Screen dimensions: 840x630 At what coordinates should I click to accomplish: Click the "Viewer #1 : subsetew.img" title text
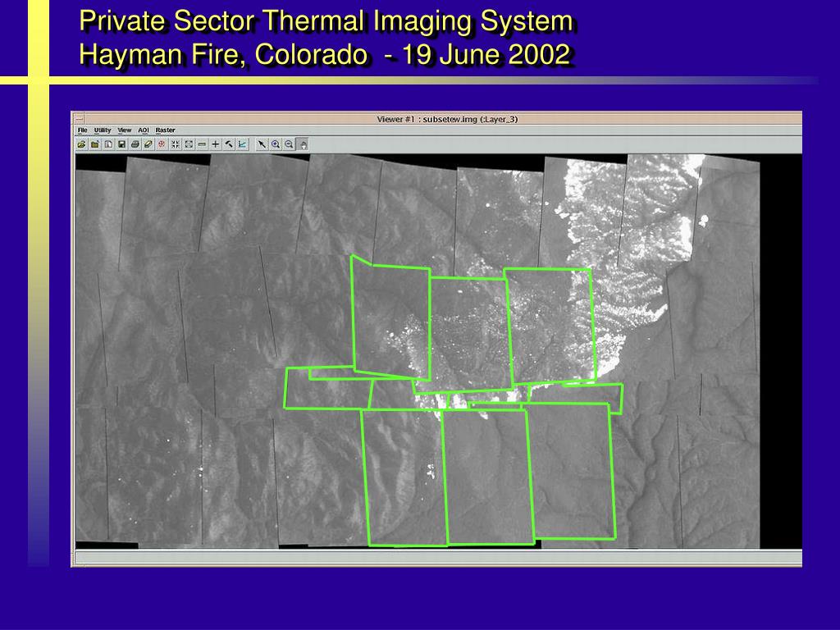click(x=447, y=119)
